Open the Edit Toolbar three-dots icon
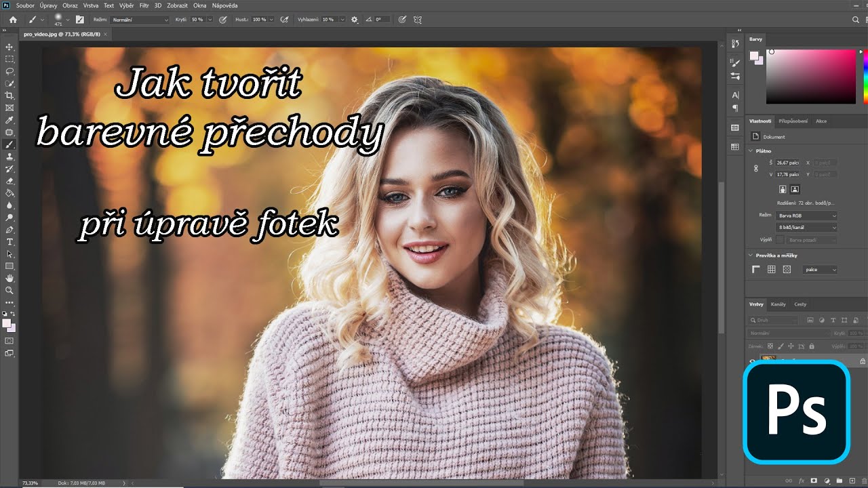The height and width of the screenshot is (488, 868). click(9, 302)
